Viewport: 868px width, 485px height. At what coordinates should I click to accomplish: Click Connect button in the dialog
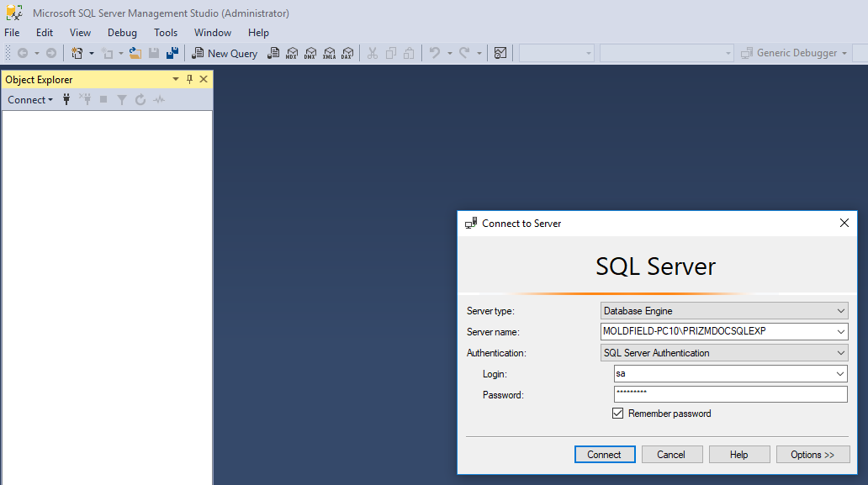[605, 455]
